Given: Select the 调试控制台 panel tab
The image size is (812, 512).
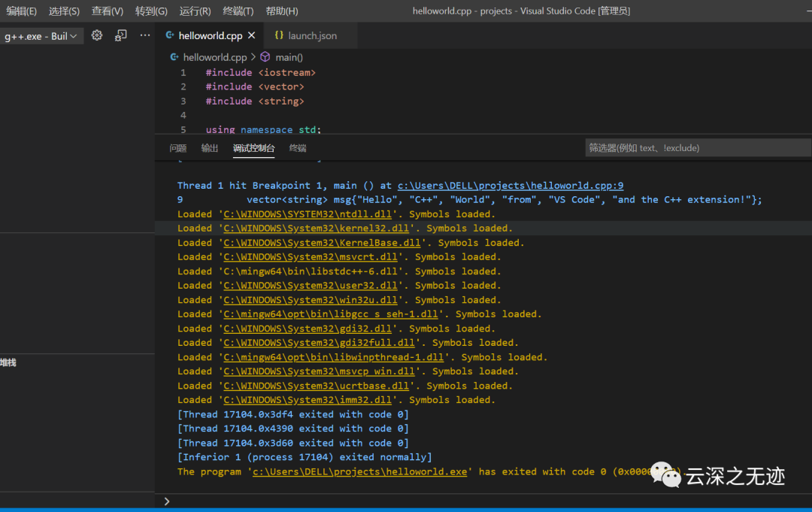Looking at the screenshot, I should [254, 148].
